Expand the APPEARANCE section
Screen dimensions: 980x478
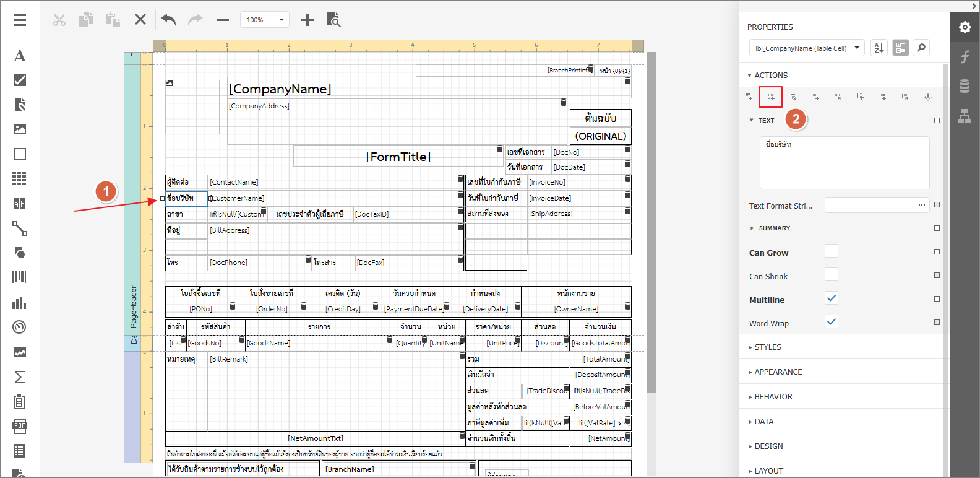click(x=775, y=372)
